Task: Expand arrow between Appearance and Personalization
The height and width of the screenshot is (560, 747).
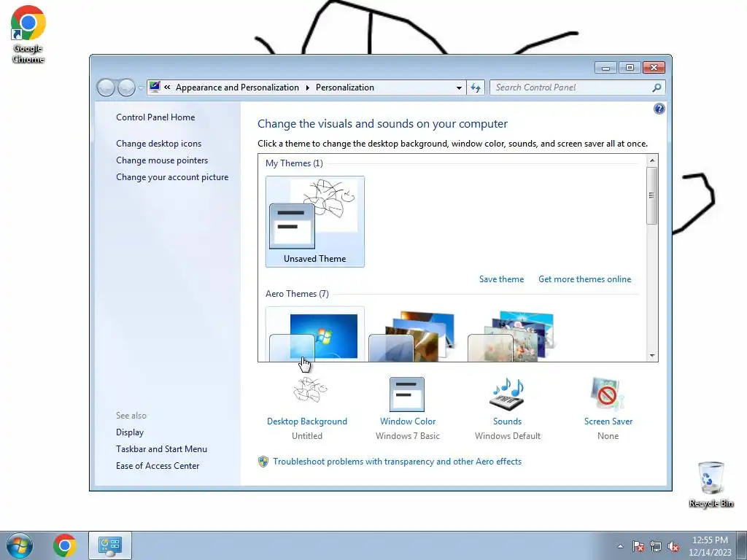Action: click(307, 87)
